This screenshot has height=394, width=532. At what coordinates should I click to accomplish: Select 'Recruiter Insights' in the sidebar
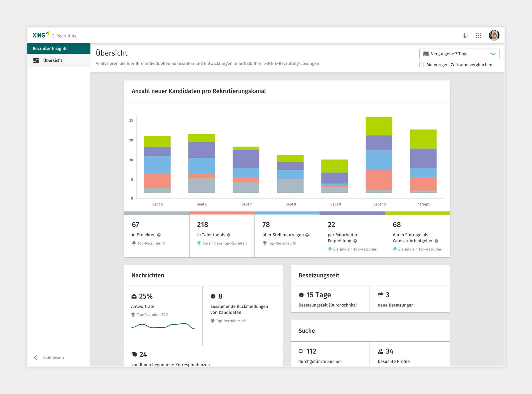click(50, 48)
